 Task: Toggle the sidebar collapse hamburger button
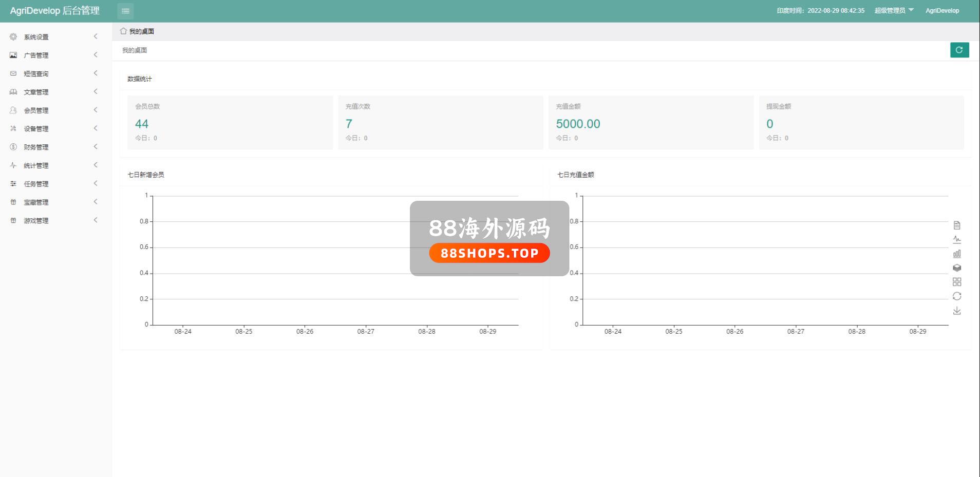(125, 11)
